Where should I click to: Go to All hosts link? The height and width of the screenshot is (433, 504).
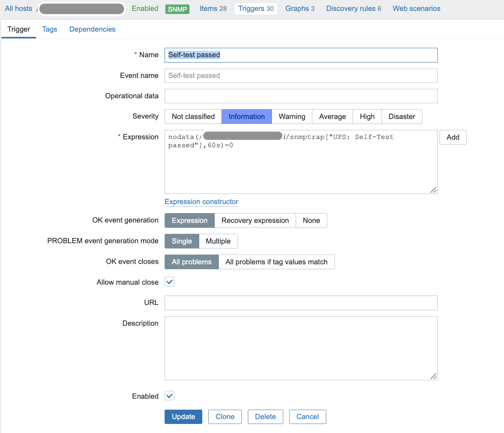point(18,9)
